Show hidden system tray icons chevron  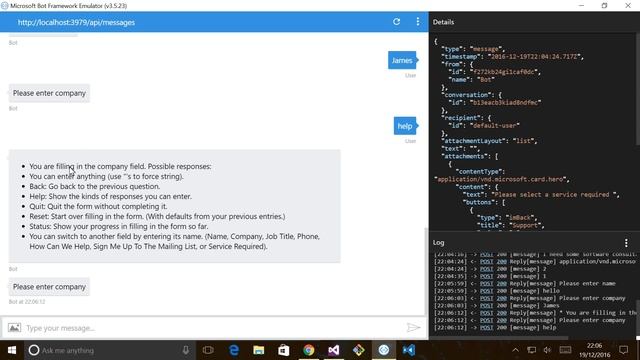tap(516, 350)
